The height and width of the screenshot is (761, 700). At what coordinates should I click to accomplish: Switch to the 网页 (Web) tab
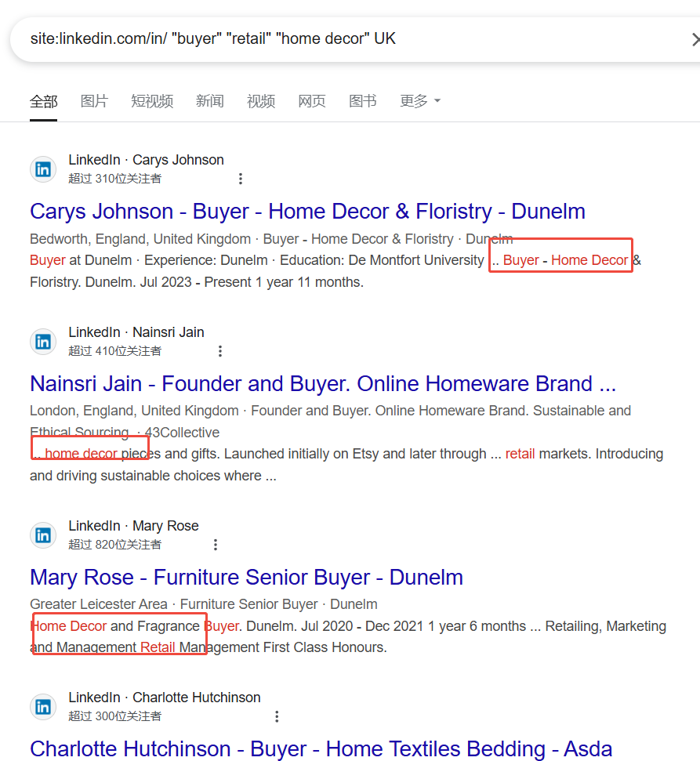312,101
